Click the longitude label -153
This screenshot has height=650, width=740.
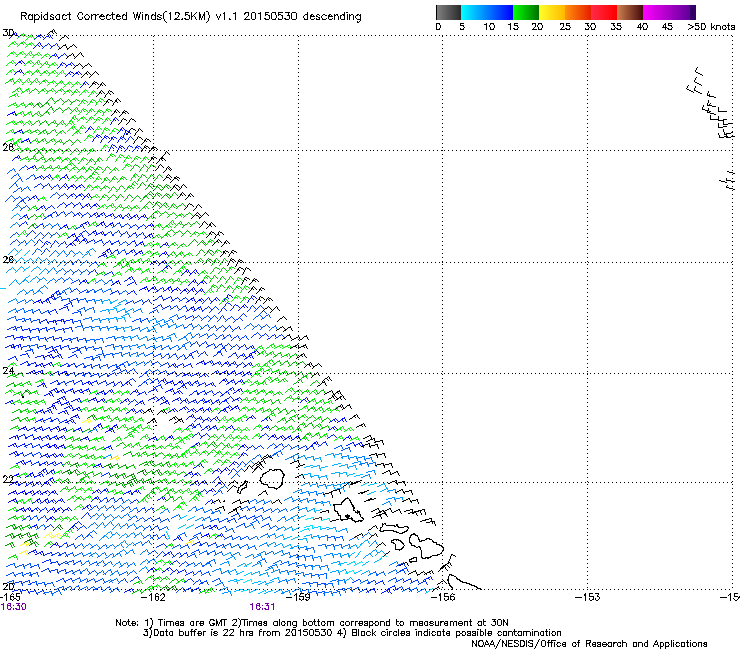tap(588, 597)
